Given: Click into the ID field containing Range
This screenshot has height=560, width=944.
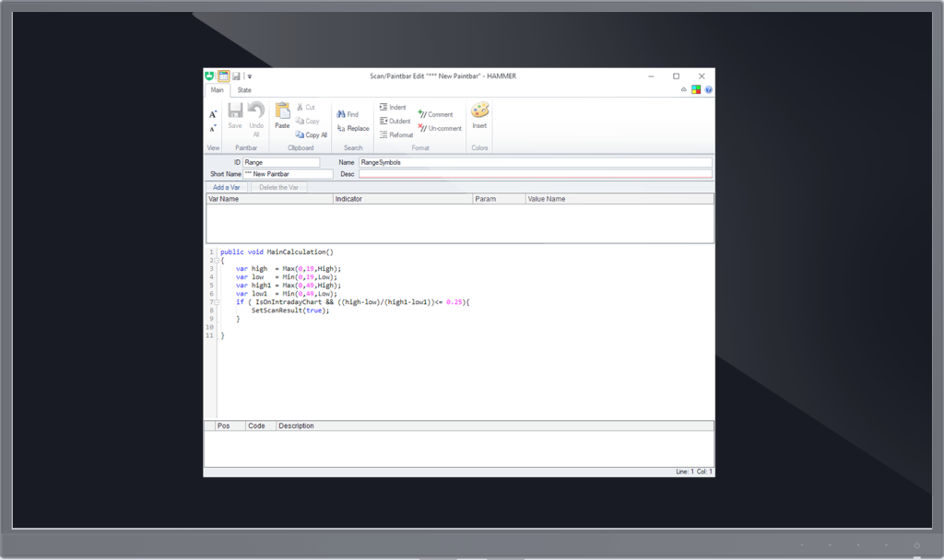Looking at the screenshot, I should point(281,162).
